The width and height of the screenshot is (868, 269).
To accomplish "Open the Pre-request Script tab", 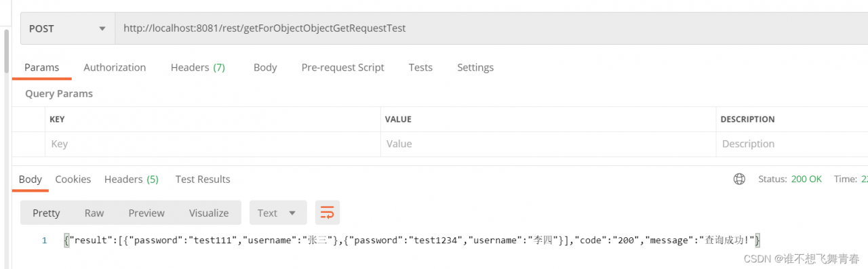I will pos(342,67).
